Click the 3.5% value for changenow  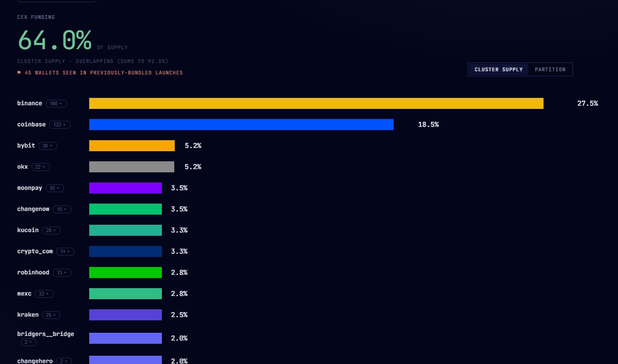pos(179,209)
